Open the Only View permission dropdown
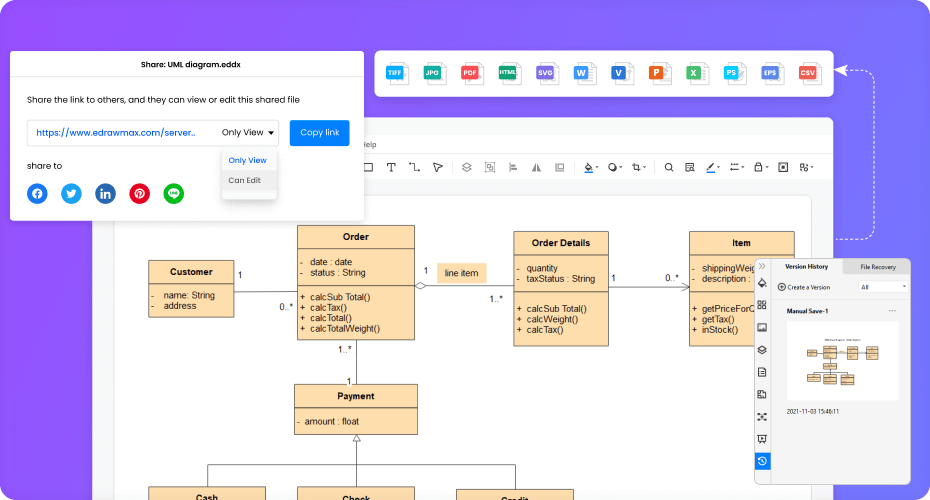The width and height of the screenshot is (930, 500). coord(248,132)
